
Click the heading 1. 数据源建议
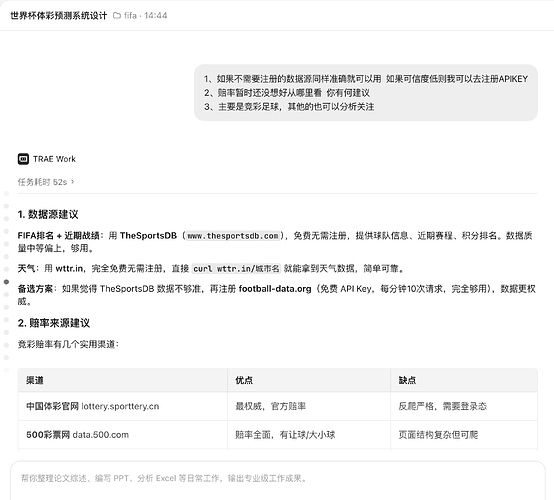pos(48,214)
